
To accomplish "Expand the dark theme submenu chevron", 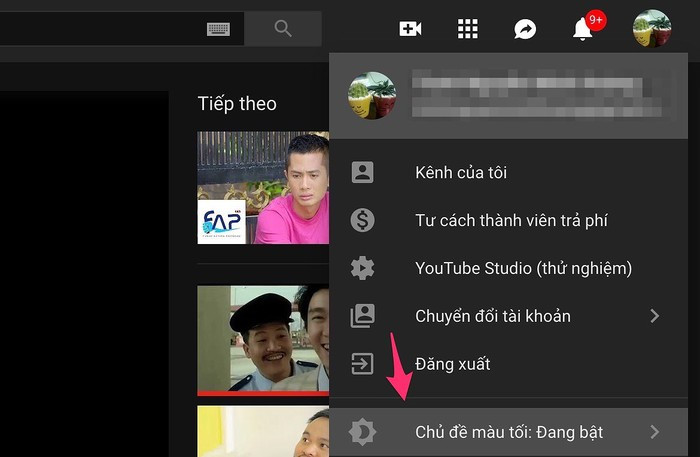I will tap(655, 432).
